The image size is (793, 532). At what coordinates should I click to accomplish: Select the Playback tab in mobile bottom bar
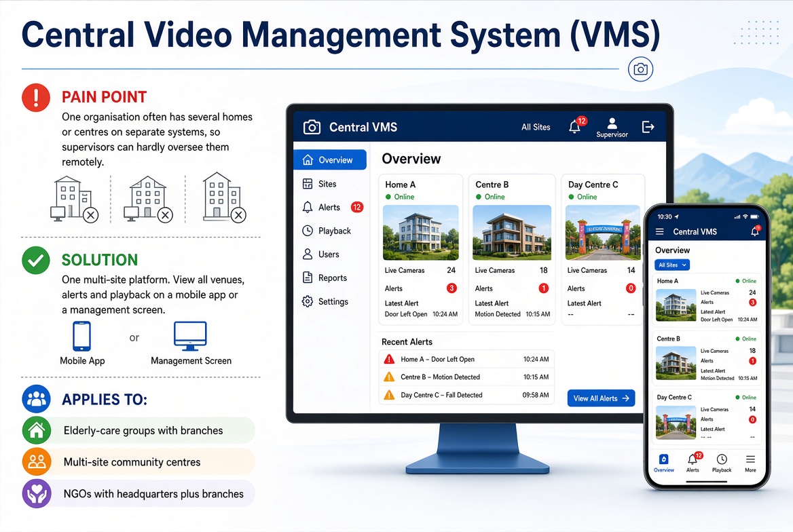722,463
